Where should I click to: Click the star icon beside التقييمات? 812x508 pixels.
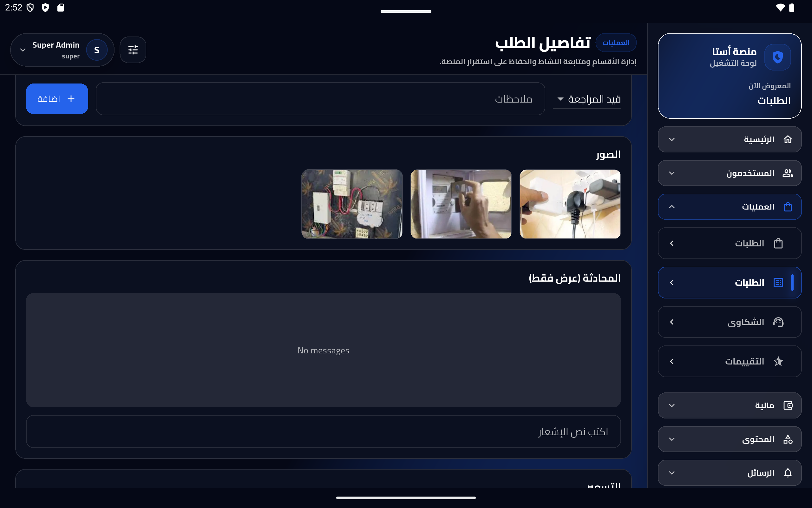(778, 361)
